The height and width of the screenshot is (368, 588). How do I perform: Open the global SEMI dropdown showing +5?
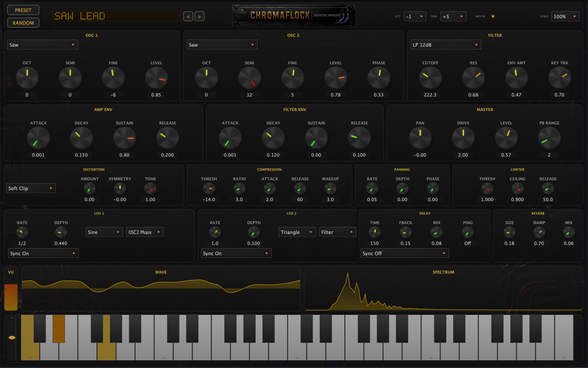coord(453,16)
